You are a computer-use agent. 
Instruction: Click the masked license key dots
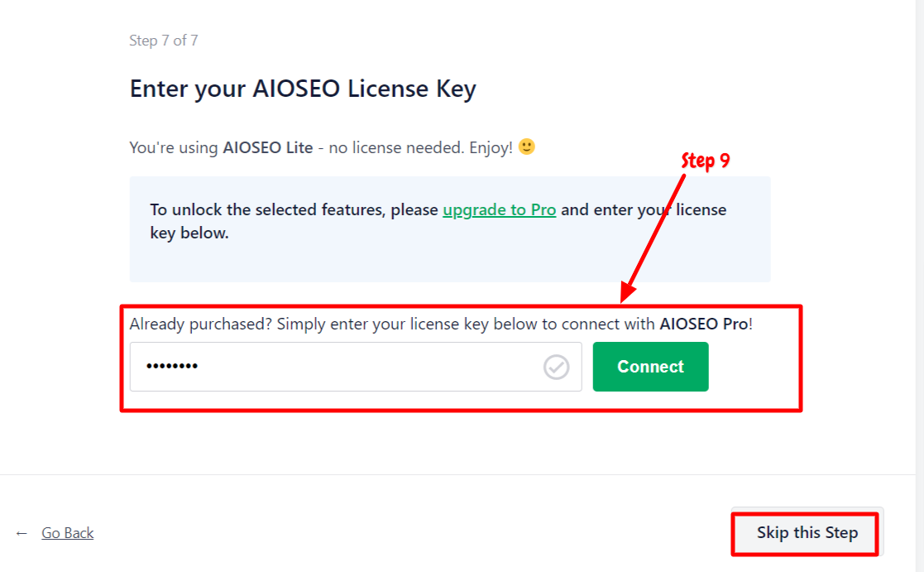coord(172,366)
